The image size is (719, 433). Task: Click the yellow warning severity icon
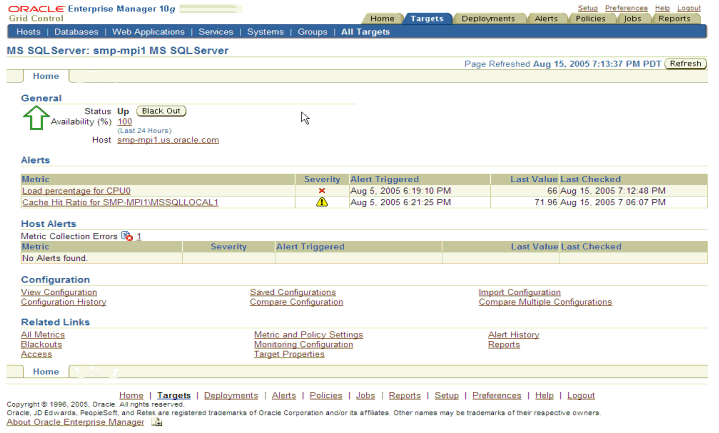(x=322, y=202)
